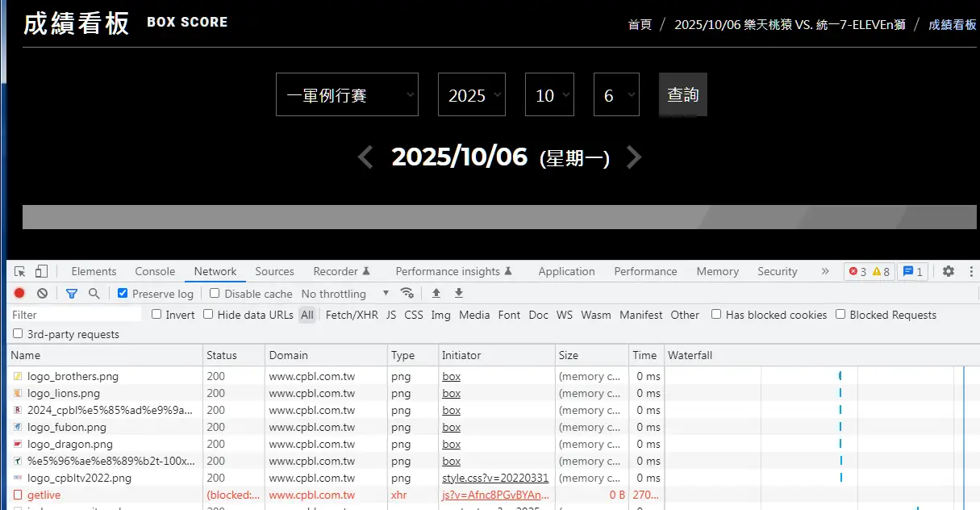Go to the next day arrow
This screenshot has height=510, width=980.
click(x=634, y=157)
